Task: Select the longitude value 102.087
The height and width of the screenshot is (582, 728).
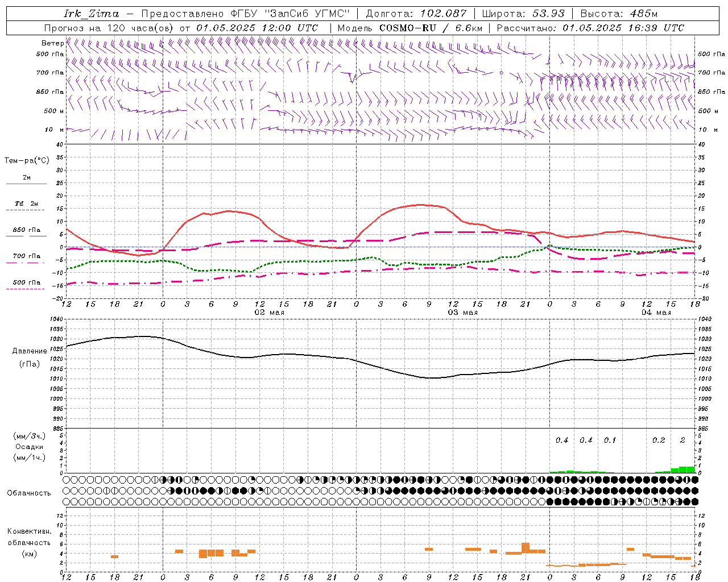Action: click(443, 13)
